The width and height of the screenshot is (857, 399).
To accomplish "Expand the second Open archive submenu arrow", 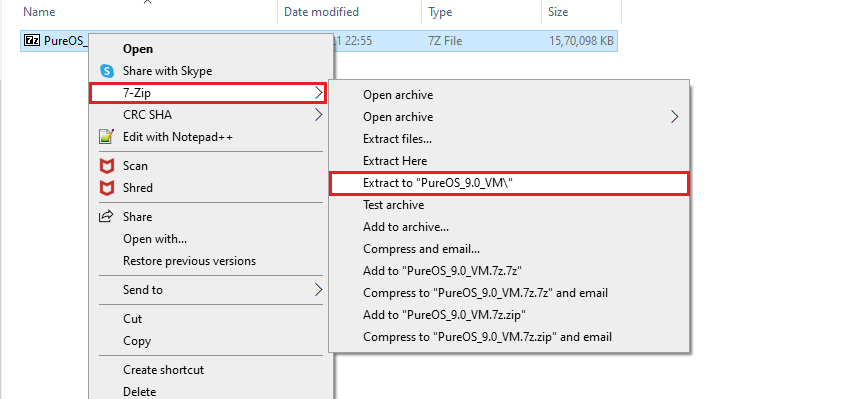I will [675, 116].
